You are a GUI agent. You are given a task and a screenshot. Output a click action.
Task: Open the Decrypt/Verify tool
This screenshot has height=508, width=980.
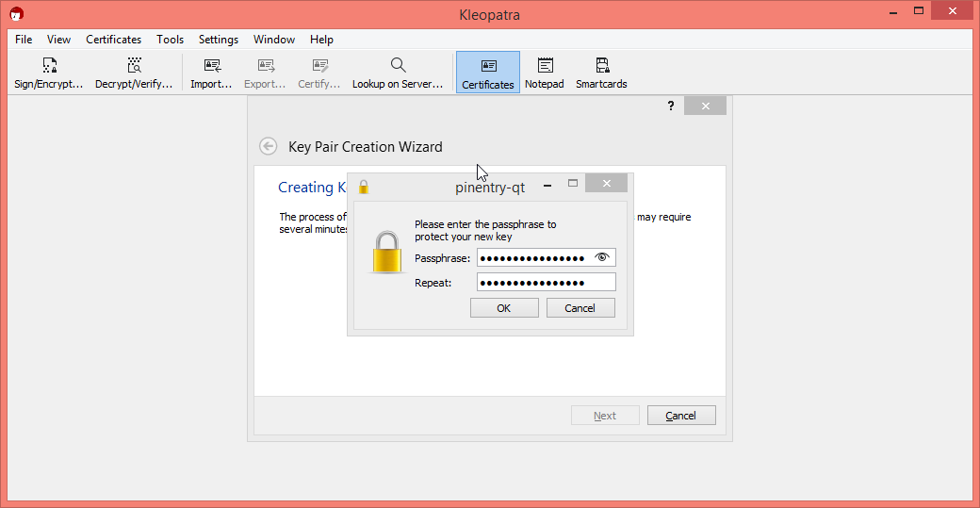[134, 66]
